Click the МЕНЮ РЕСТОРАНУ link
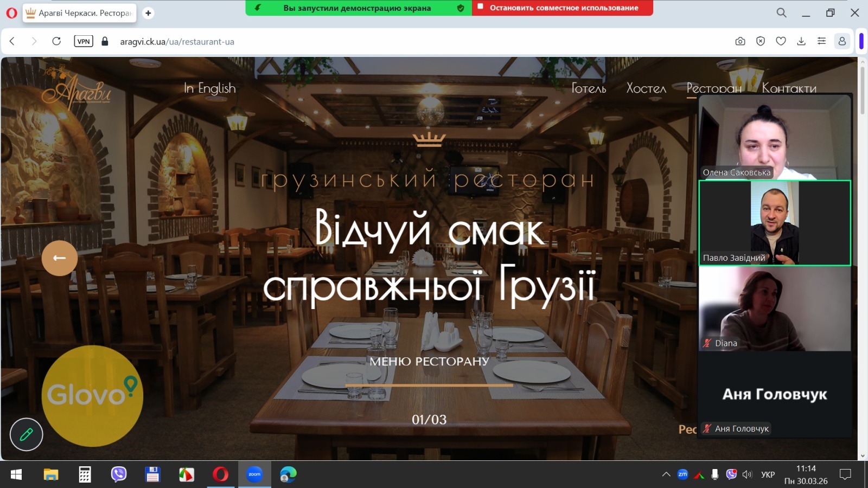Screen dimensions: 868x488 click(x=429, y=362)
